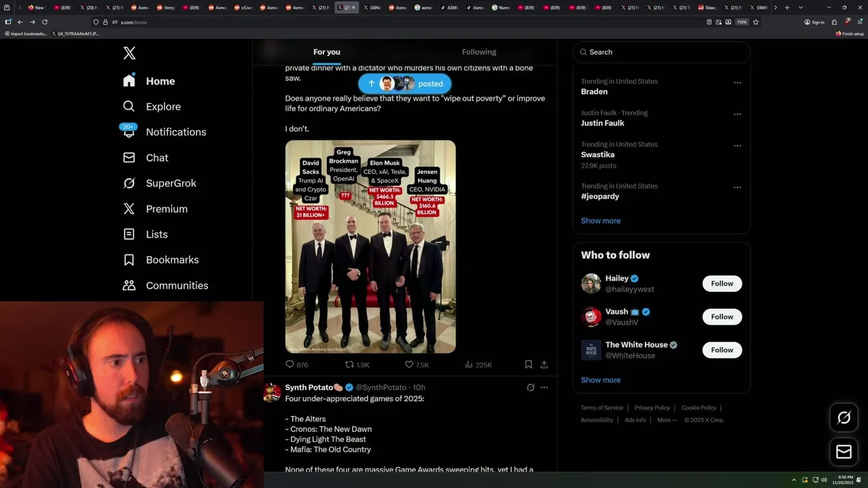Open SuperGrok in the sidebar
Image resolution: width=868 pixels, height=488 pixels.
tap(159, 184)
